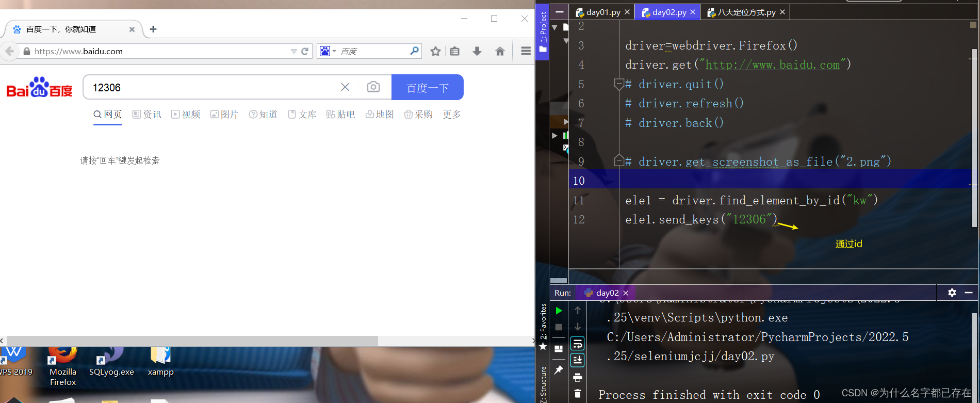Viewport: 980px width, 403px height.
Task: Go to the Firefox home page icon
Action: pyautogui.click(x=500, y=51)
